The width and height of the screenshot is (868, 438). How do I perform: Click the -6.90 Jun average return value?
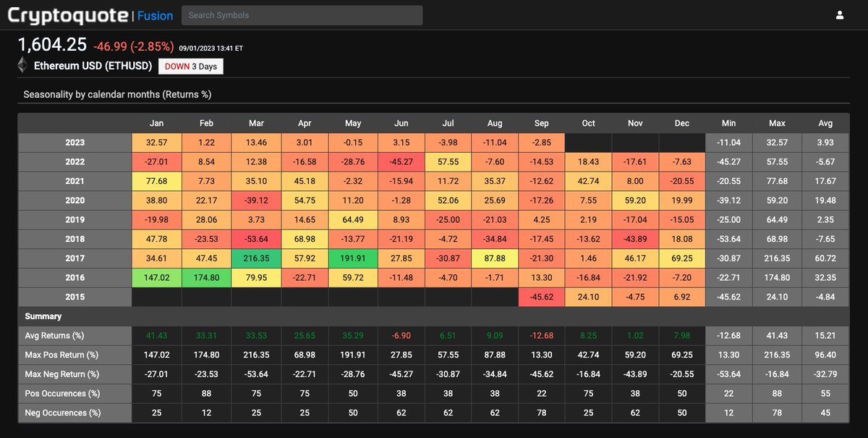coord(401,336)
